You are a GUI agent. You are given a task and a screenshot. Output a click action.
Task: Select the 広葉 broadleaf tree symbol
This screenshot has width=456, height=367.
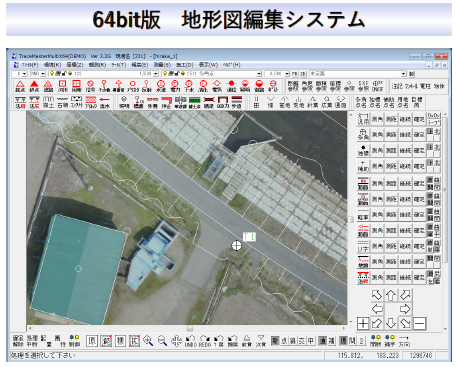[x=327, y=102]
